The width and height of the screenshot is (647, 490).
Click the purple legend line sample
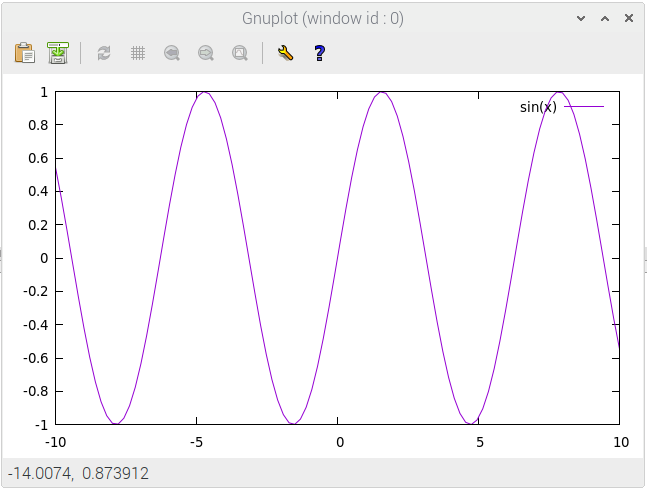point(584,107)
